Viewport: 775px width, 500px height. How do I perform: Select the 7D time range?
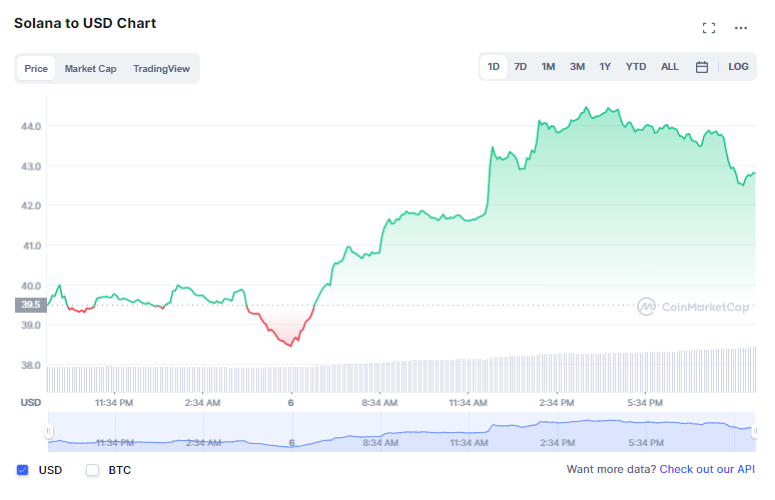[520, 67]
